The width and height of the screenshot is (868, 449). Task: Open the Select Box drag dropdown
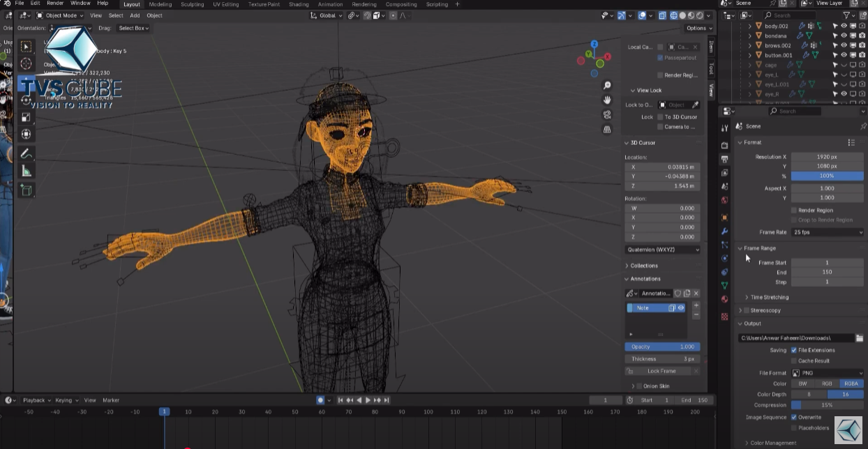(133, 28)
